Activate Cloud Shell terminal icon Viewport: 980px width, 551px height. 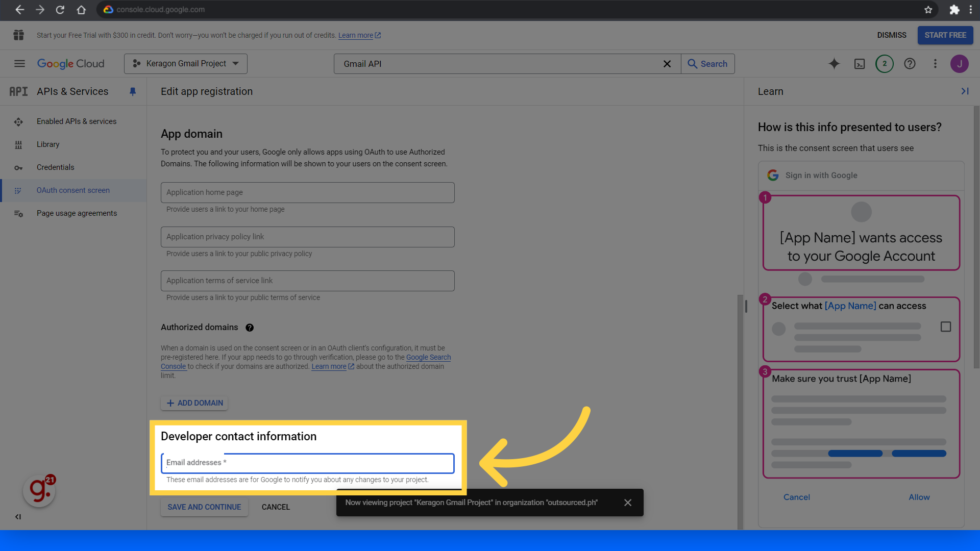pyautogui.click(x=860, y=64)
